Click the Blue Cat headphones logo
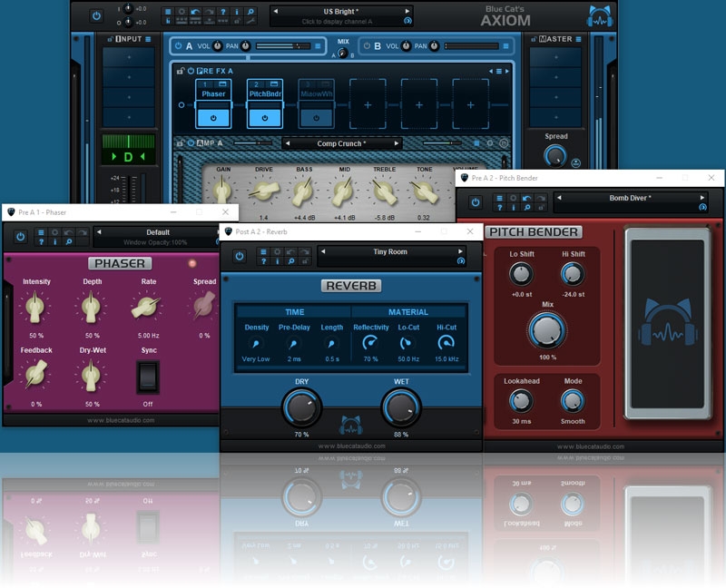 pyautogui.click(x=597, y=15)
